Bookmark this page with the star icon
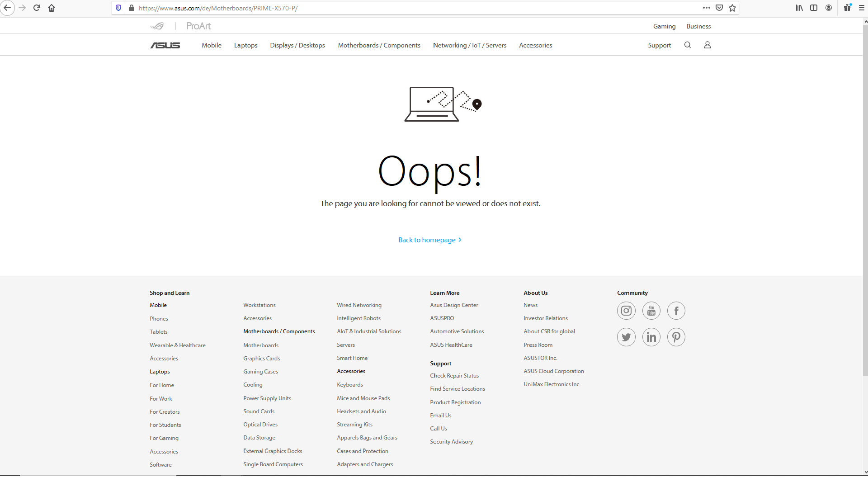868x482 pixels. (x=732, y=8)
